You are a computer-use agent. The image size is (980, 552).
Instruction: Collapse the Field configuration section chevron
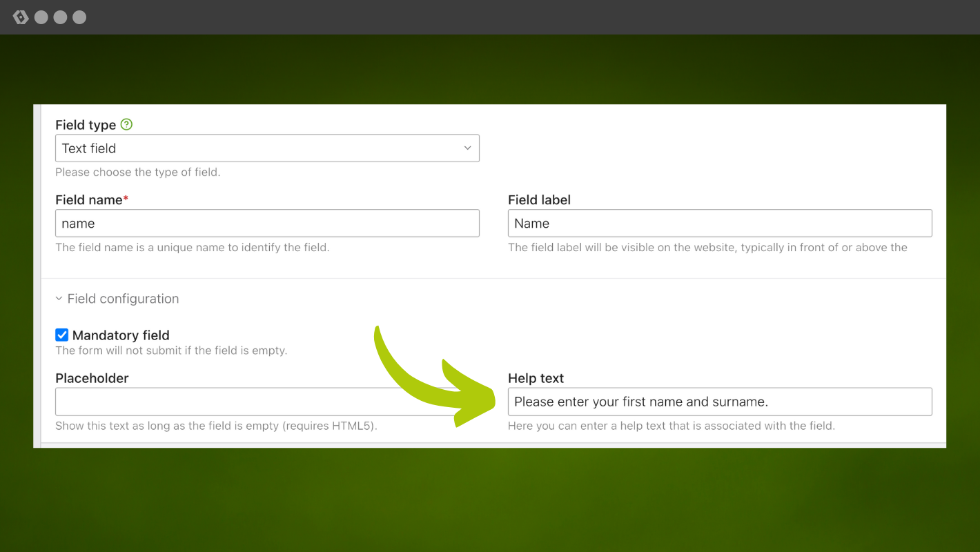[x=59, y=299]
